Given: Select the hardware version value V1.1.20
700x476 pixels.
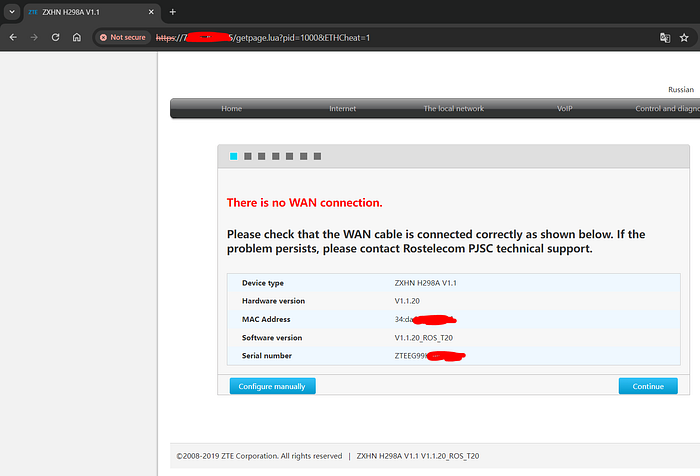Looking at the screenshot, I should [407, 301].
